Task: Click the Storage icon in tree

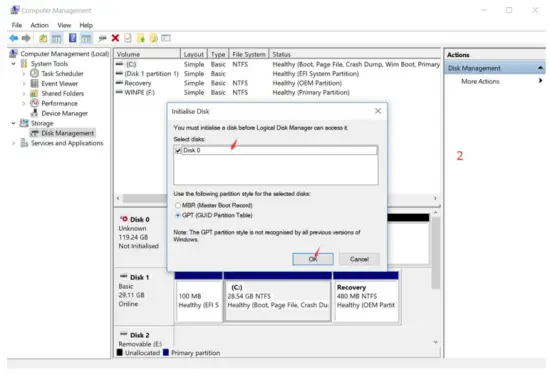Action: [x=24, y=123]
